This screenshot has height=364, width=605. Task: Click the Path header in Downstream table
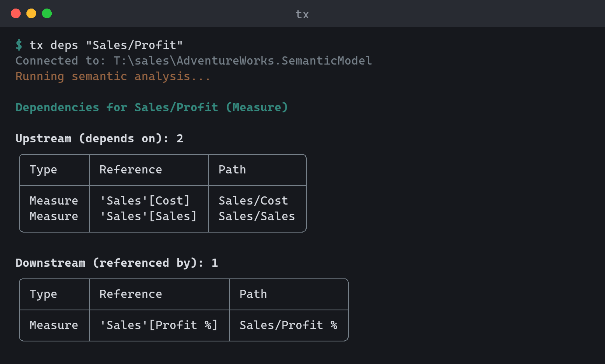(x=253, y=294)
